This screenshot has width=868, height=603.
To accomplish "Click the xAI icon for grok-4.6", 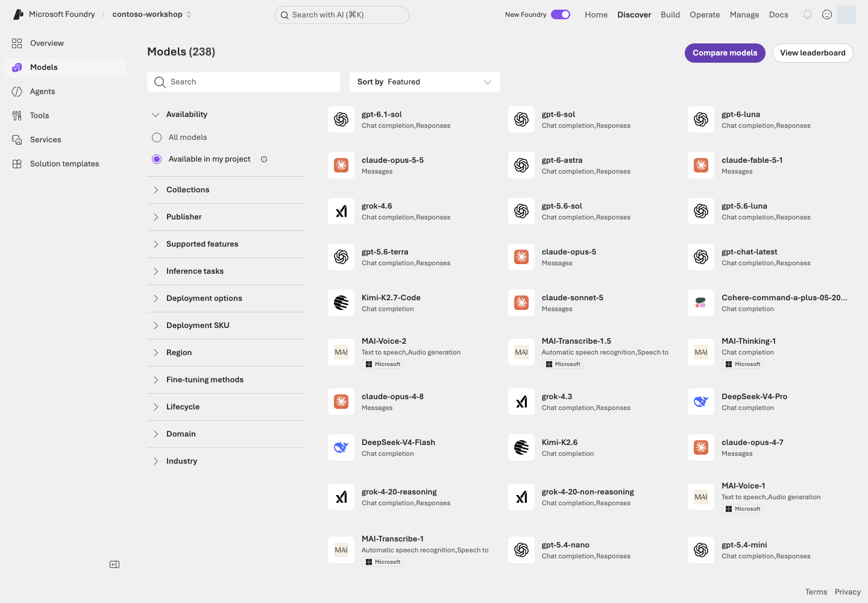I will [x=341, y=211].
